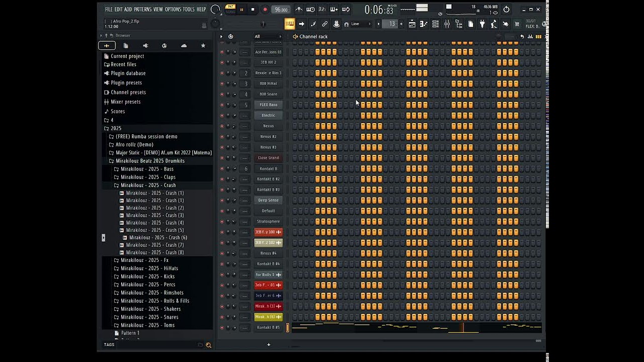Toggle the loop recording icon
This screenshot has height=362, width=644.
click(346, 10)
